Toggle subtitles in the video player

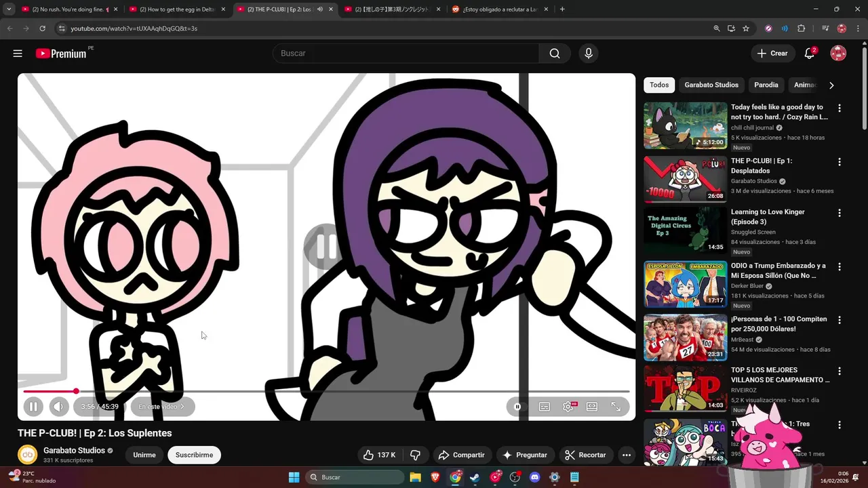click(x=545, y=407)
